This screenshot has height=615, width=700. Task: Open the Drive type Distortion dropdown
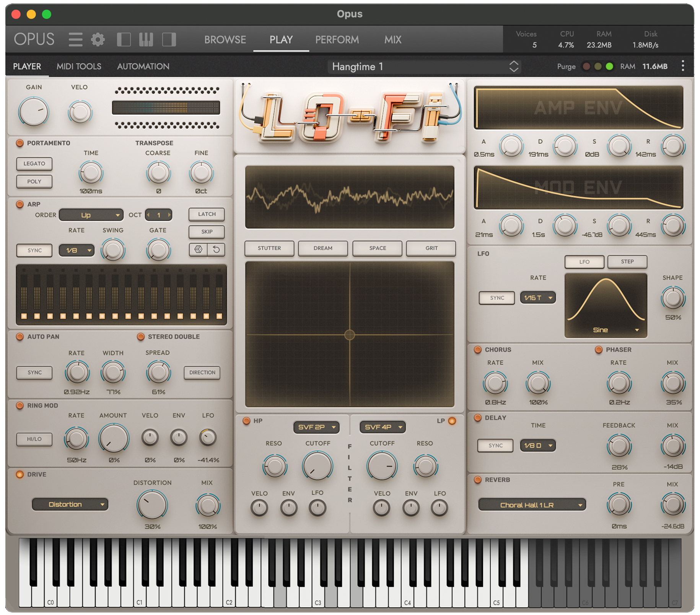(70, 505)
